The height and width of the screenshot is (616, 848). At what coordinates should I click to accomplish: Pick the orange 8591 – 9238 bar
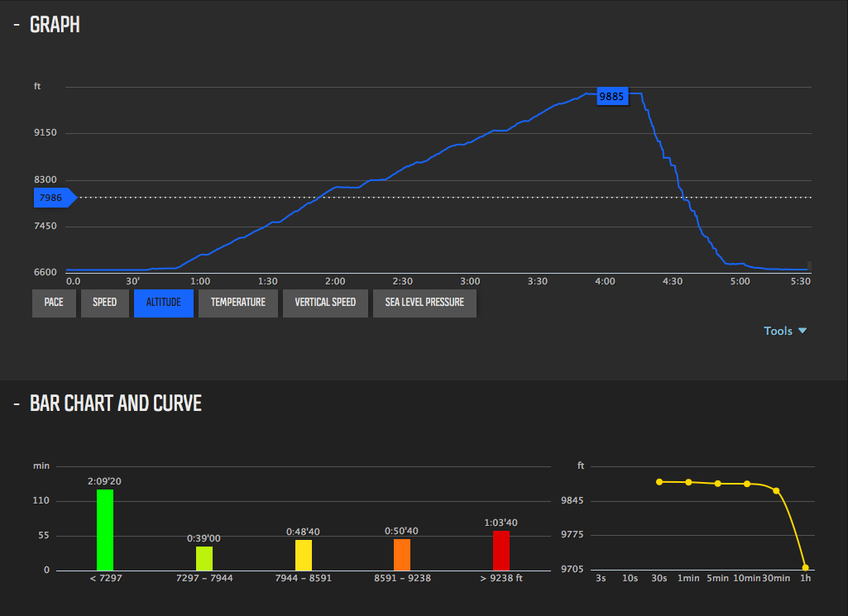pos(402,554)
